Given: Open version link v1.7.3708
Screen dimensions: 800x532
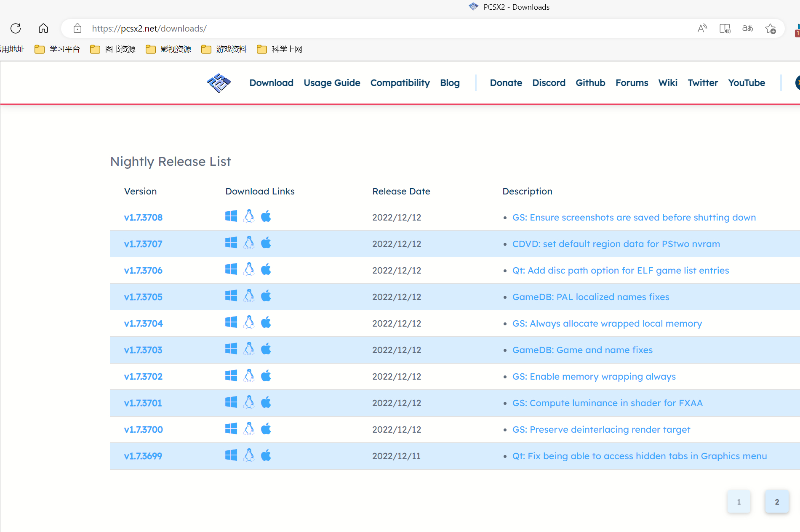Looking at the screenshot, I should pyautogui.click(x=143, y=218).
